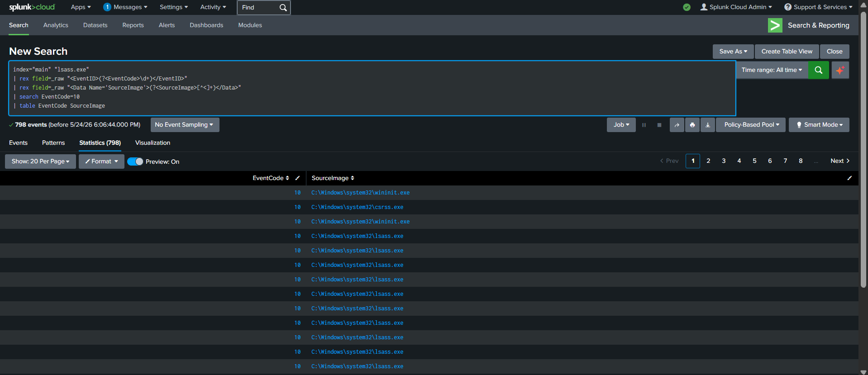Click the magnifier icon in Find box
Image resolution: width=868 pixels, height=375 pixels.
[283, 8]
